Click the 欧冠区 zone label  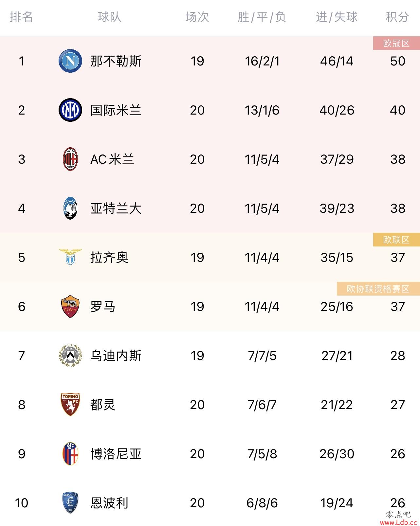[x=396, y=43]
